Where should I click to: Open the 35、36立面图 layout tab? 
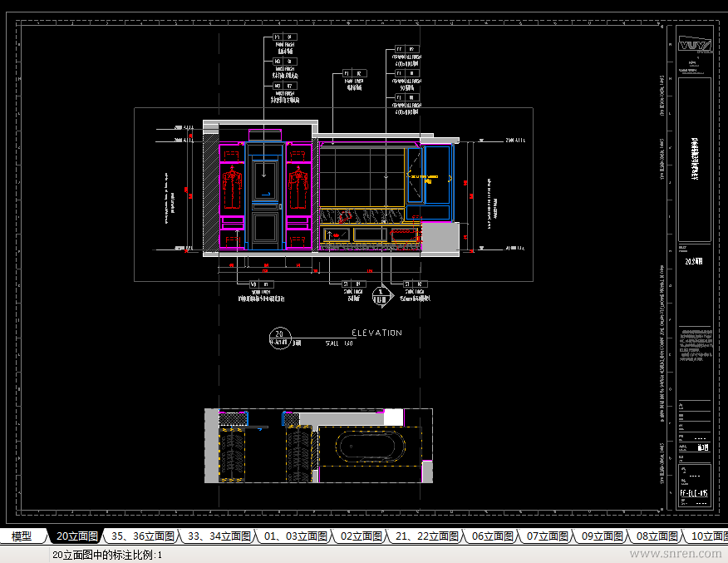pyautogui.click(x=142, y=536)
